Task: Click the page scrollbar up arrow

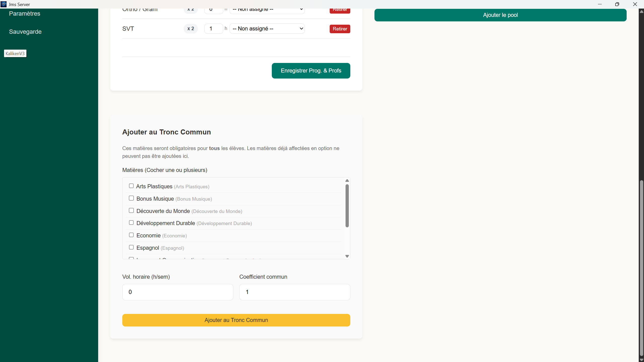Action: 641,11
